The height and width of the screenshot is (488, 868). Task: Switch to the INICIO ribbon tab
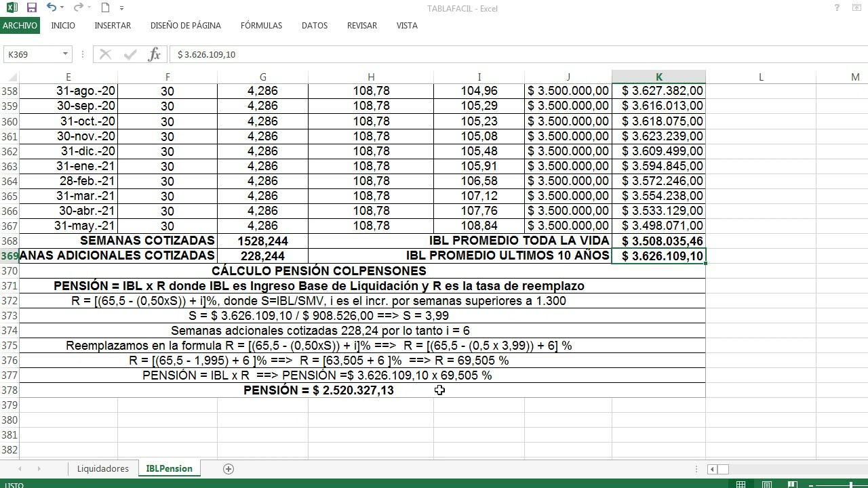[63, 25]
